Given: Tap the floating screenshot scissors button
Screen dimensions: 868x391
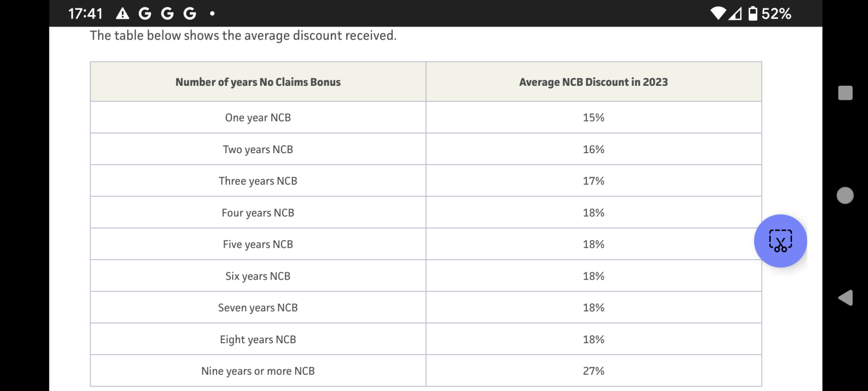Looking at the screenshot, I should click(x=780, y=241).
